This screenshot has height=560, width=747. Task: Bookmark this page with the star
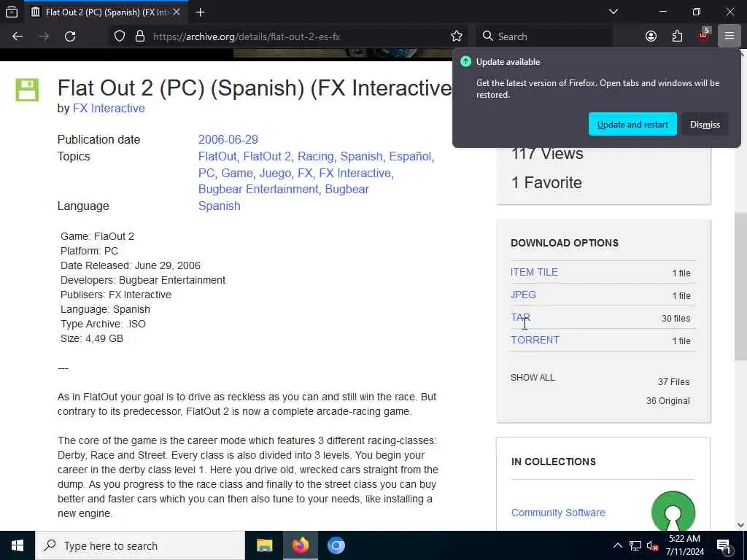457,36
